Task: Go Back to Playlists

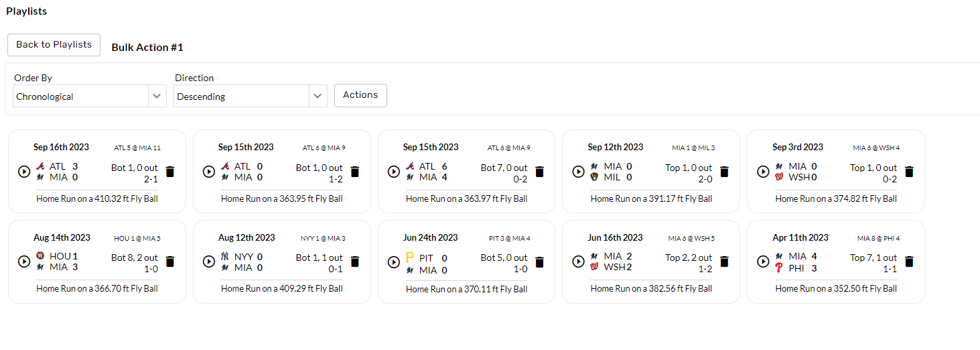Action: 54,45
